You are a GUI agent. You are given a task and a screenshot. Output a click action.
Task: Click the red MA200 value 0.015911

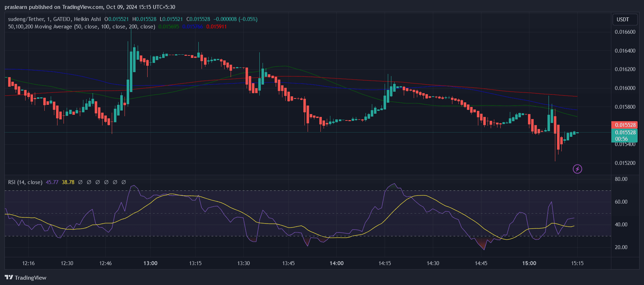point(216,27)
